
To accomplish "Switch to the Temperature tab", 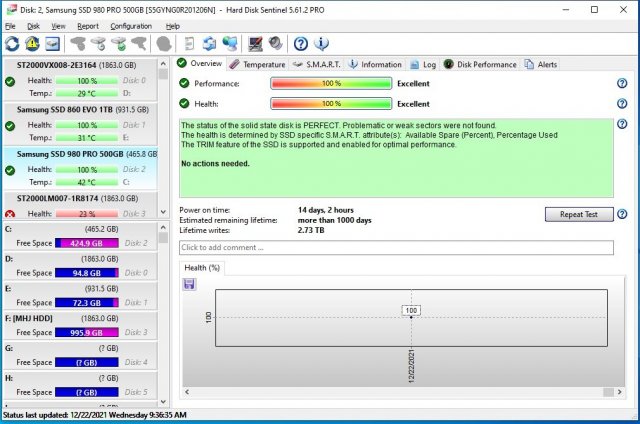I will click(256, 64).
